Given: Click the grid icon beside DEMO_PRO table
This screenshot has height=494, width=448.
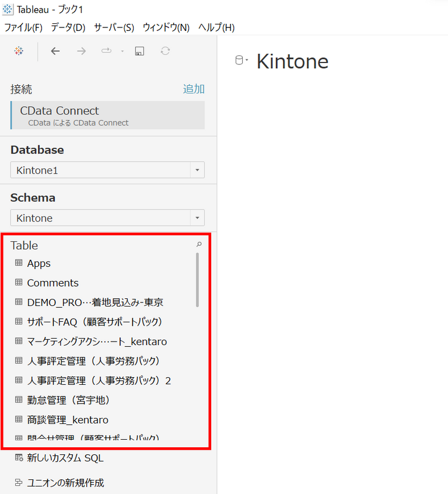Looking at the screenshot, I should [19, 302].
